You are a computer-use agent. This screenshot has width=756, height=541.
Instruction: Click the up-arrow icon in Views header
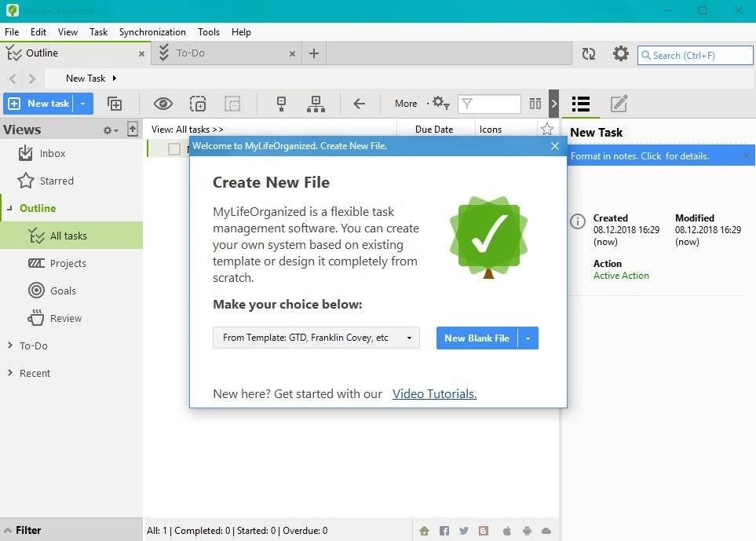point(133,130)
